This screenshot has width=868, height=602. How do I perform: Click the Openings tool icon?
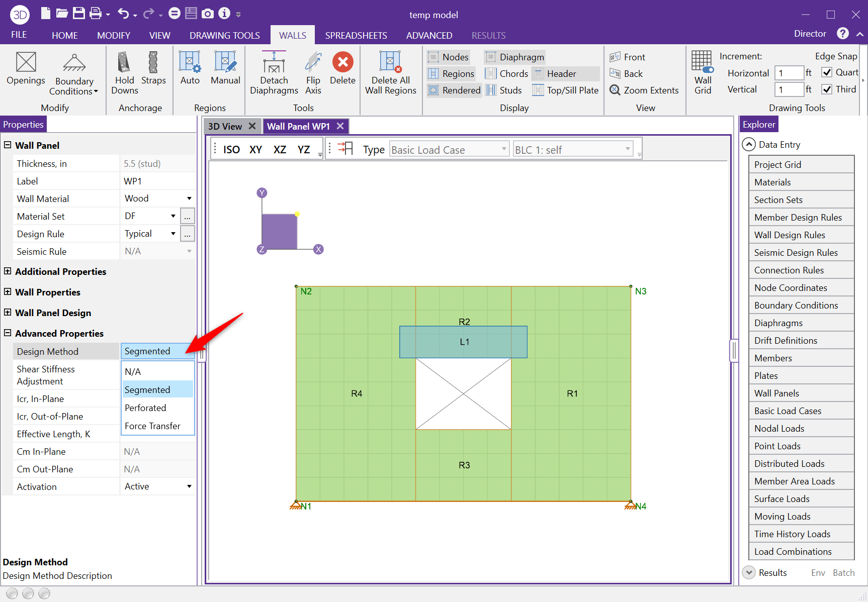click(26, 62)
